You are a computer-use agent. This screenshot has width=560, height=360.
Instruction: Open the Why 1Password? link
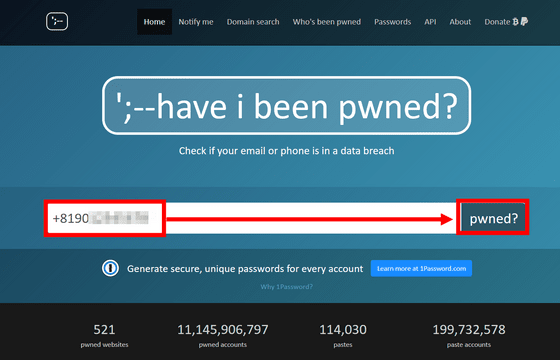286,286
